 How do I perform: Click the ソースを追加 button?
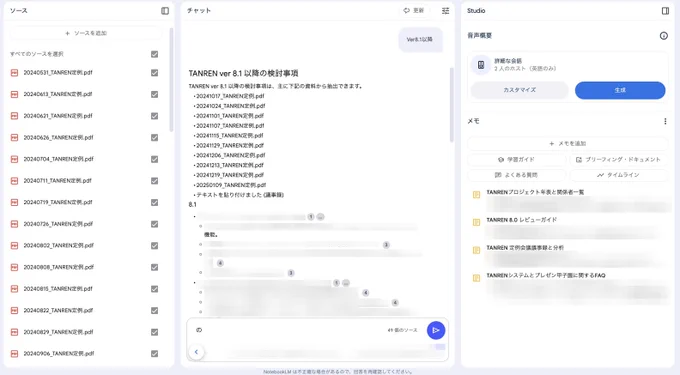(x=86, y=33)
